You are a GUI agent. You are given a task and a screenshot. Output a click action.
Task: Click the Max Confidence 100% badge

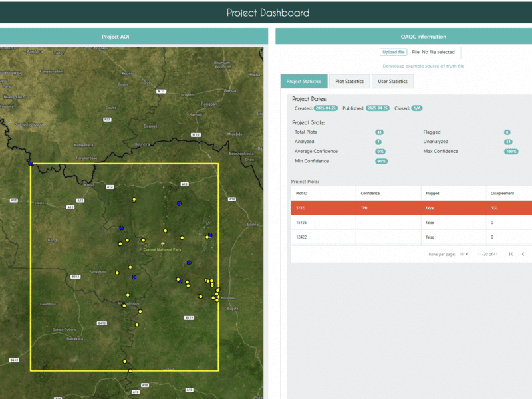click(511, 152)
